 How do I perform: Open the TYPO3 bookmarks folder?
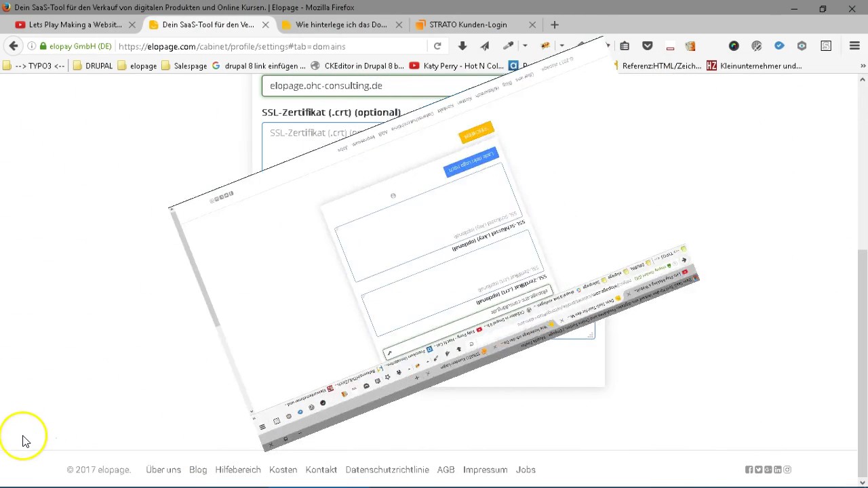(34, 66)
